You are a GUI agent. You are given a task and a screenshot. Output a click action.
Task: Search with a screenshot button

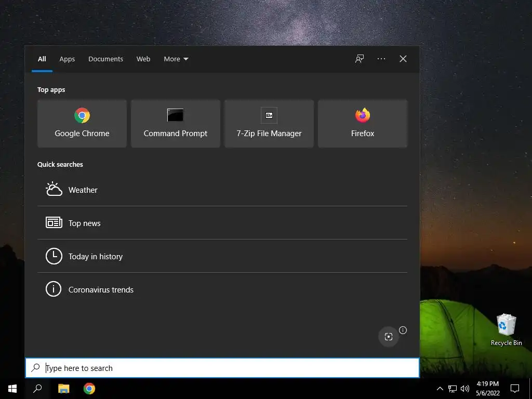389,337
